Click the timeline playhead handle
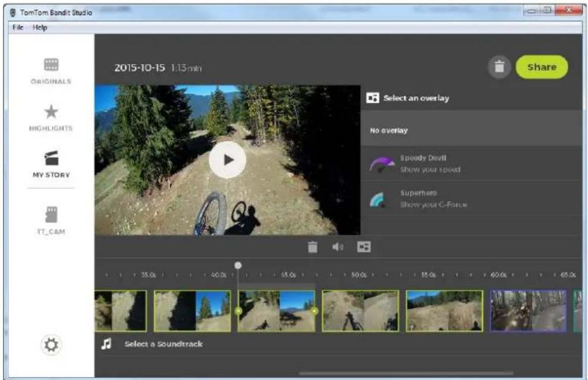588x380 pixels. point(238,265)
